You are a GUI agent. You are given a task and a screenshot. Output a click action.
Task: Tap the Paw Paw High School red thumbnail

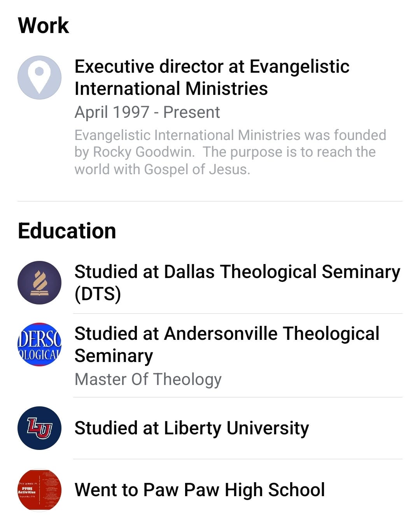(x=39, y=490)
